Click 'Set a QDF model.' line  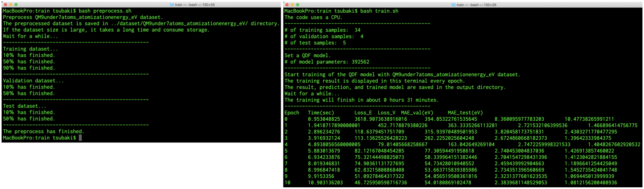pos(308,56)
